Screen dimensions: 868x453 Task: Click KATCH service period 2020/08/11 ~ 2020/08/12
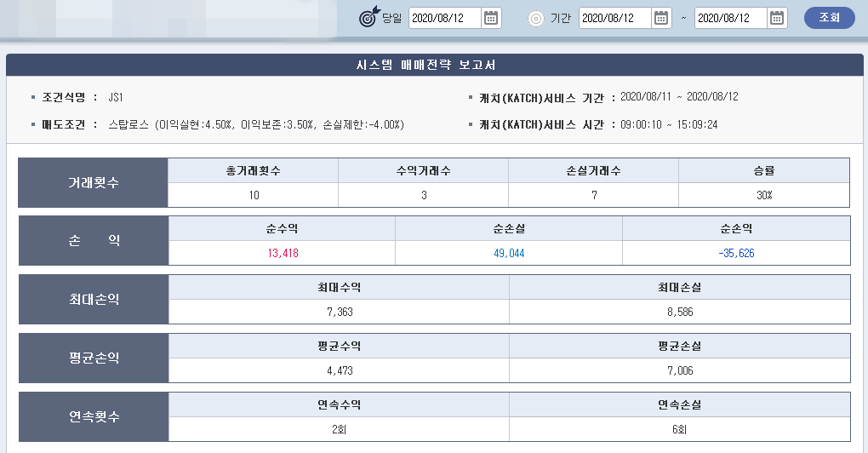point(679,97)
